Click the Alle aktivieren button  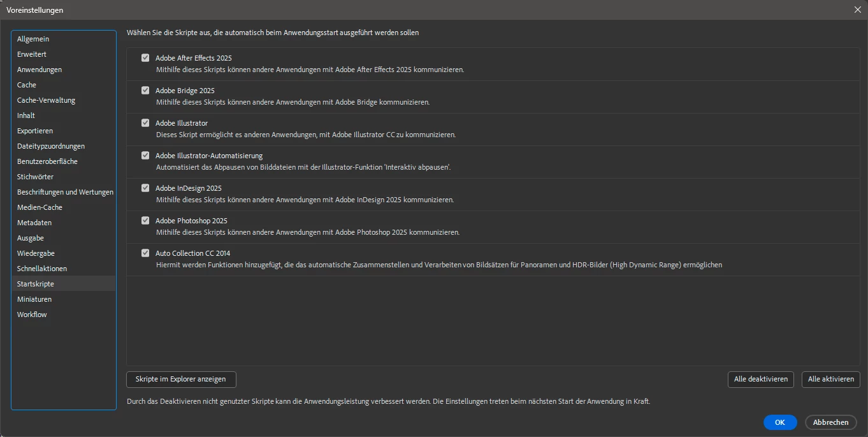(x=831, y=379)
